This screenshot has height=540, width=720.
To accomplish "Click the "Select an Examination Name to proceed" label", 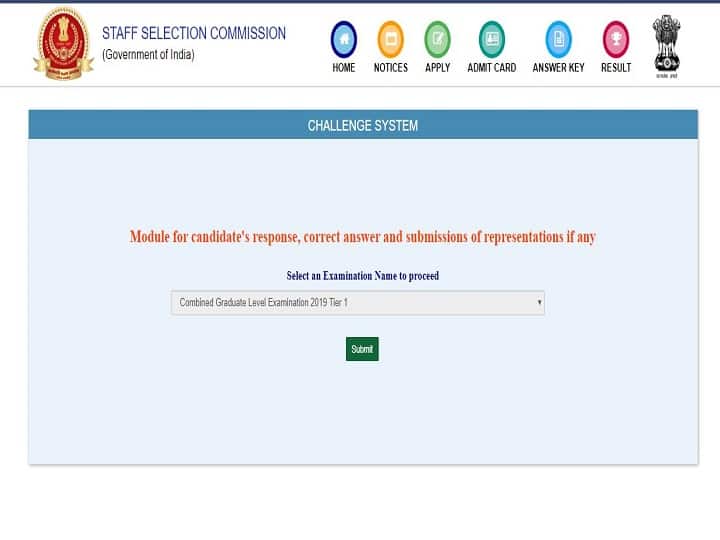I will point(362,276).
